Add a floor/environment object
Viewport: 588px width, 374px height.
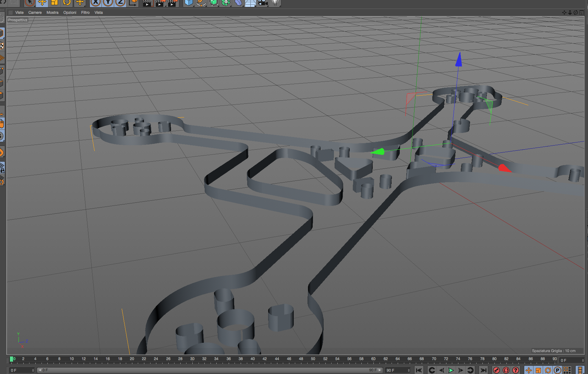[250, 3]
